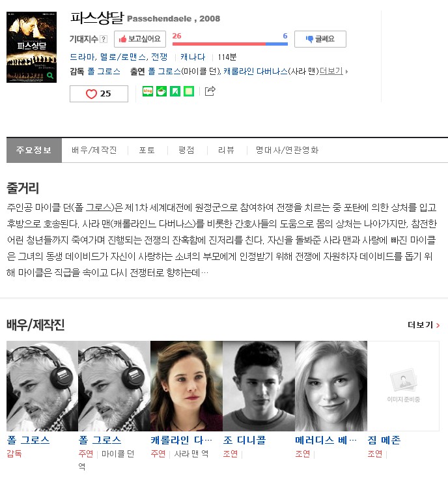
Task: Click the yellow memo share icon
Action: pos(189,91)
